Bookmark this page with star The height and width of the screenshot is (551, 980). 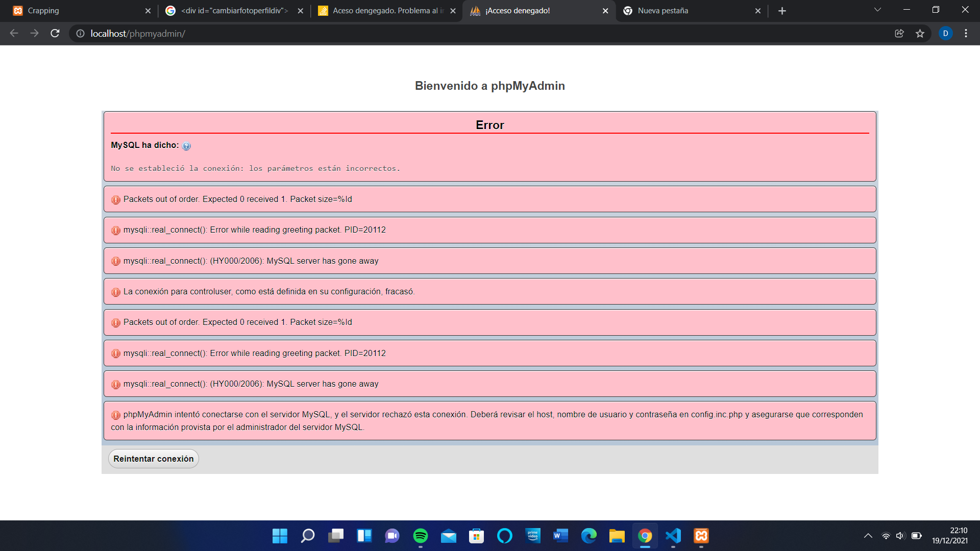(x=920, y=33)
